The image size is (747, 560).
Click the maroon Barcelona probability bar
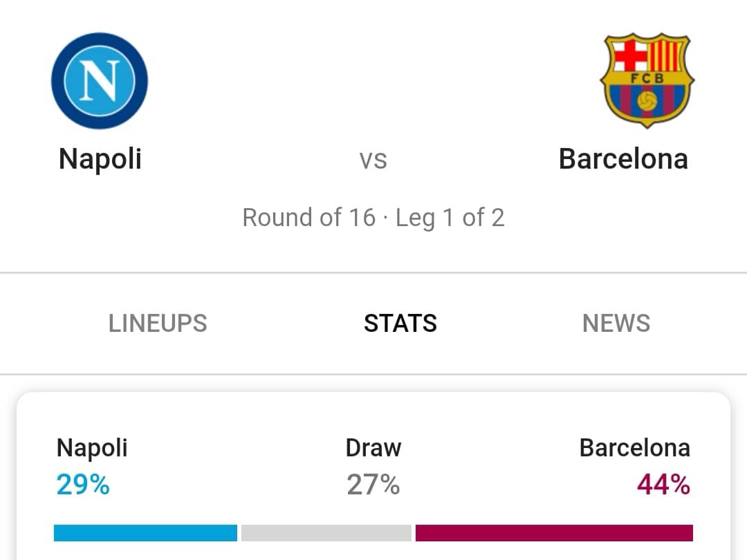[x=554, y=533]
